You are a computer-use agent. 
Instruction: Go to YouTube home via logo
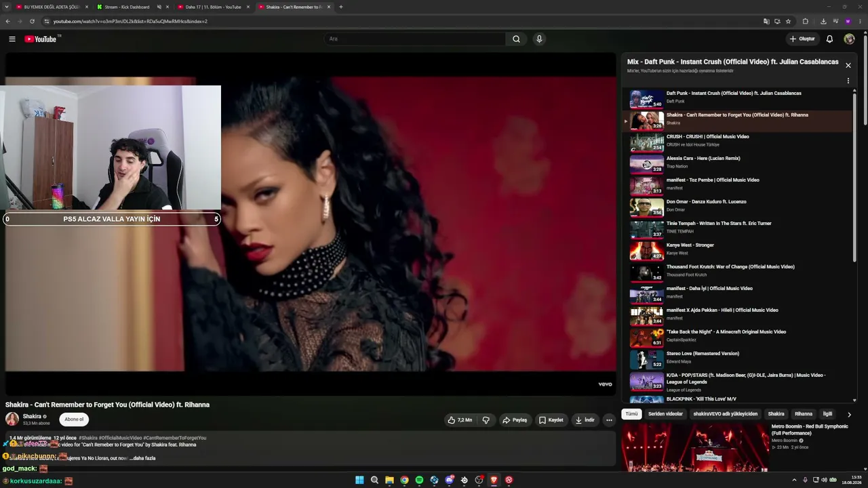click(41, 39)
